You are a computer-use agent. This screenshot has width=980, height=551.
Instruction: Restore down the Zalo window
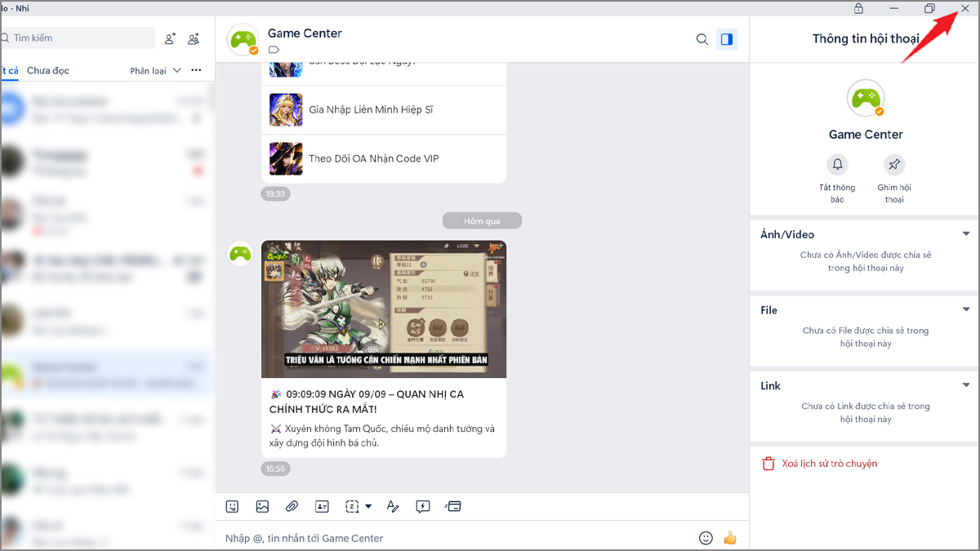pyautogui.click(x=929, y=8)
